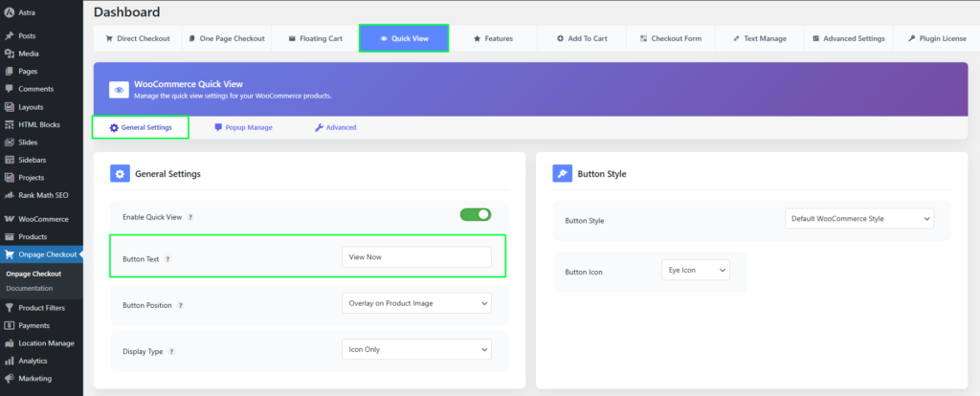Click the Comments bubble icon in sidebar
Viewport: 980px width, 396px height.
(x=10, y=89)
